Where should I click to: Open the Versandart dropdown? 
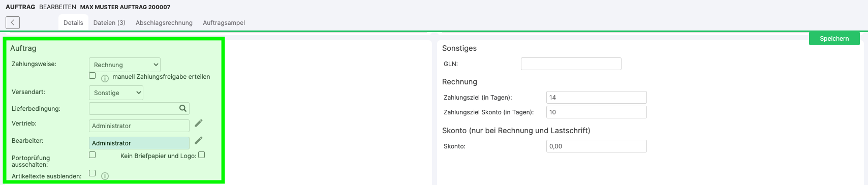(x=116, y=92)
